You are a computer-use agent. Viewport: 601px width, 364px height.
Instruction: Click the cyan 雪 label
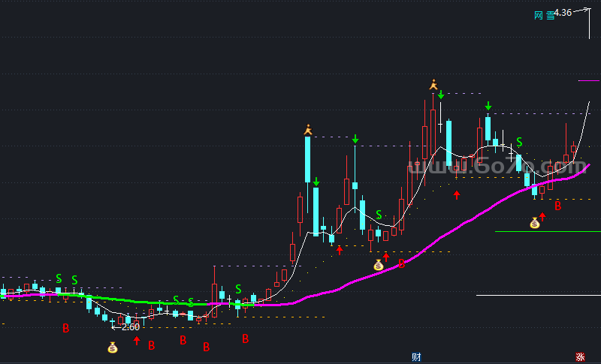551,15
